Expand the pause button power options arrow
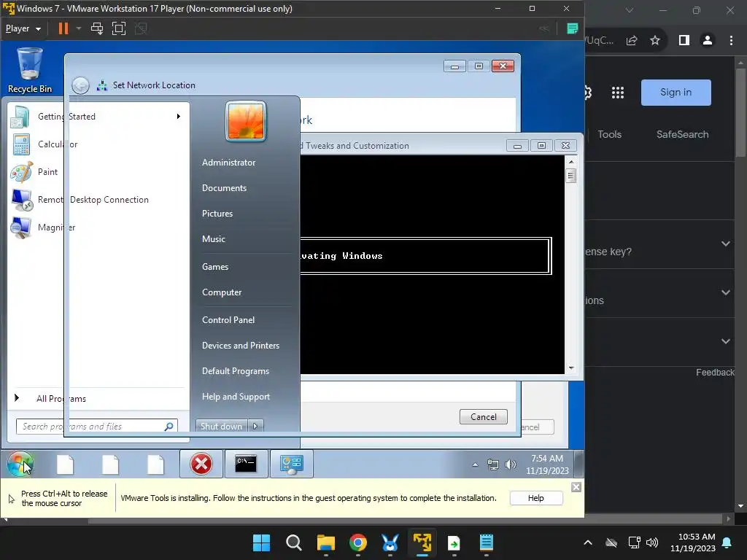Screen dimensions: 747x560 click(79, 28)
